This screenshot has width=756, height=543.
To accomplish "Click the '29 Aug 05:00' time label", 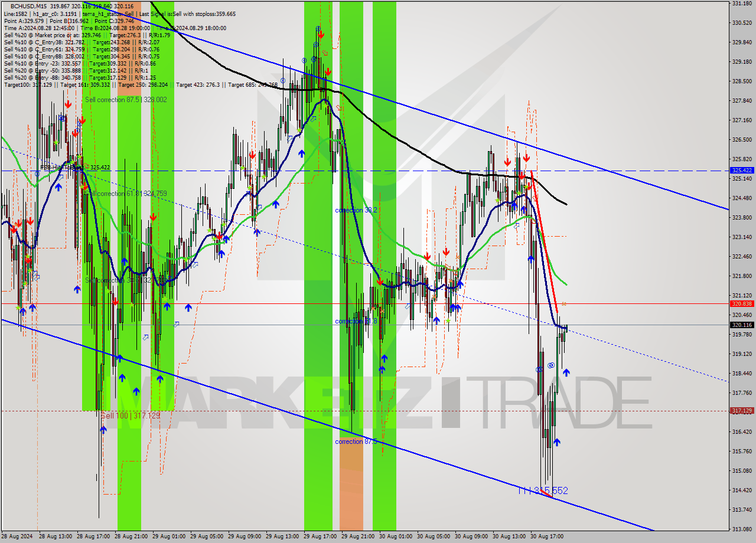I will coord(207,537).
